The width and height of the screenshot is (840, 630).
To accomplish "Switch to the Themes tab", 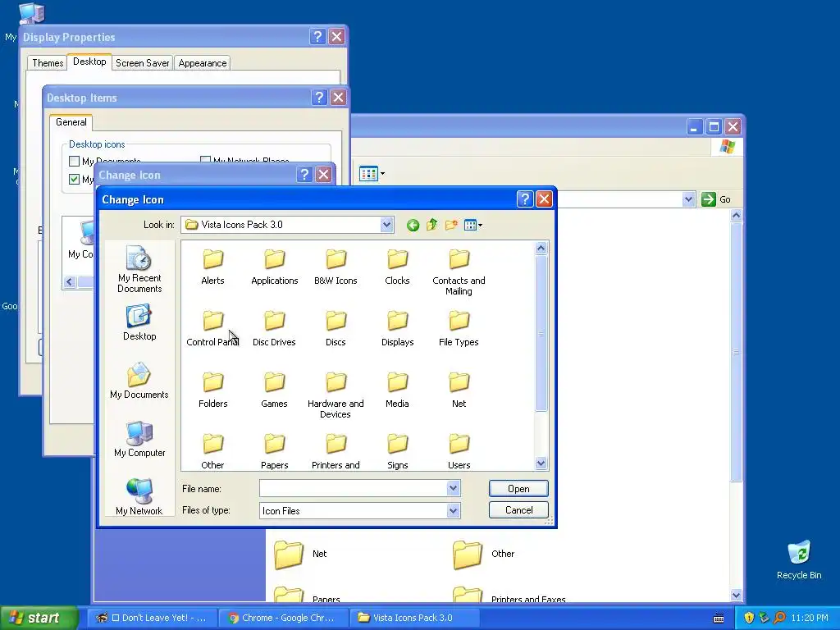I will coord(47,62).
